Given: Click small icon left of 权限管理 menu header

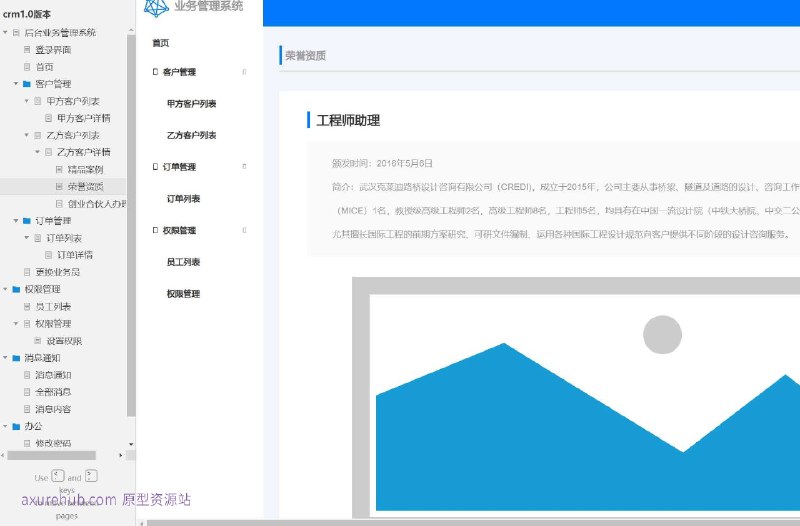Looking at the screenshot, I should coord(155,230).
